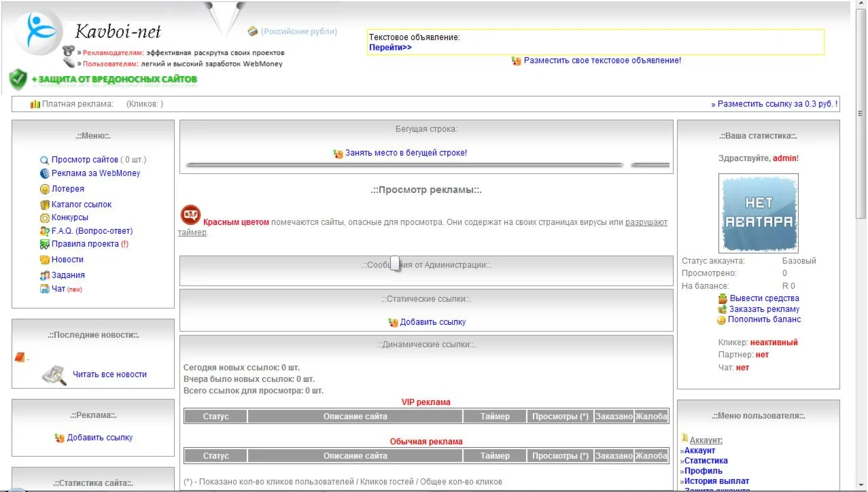Open Правила проекта
This screenshot has height=492, width=868.
85,244
